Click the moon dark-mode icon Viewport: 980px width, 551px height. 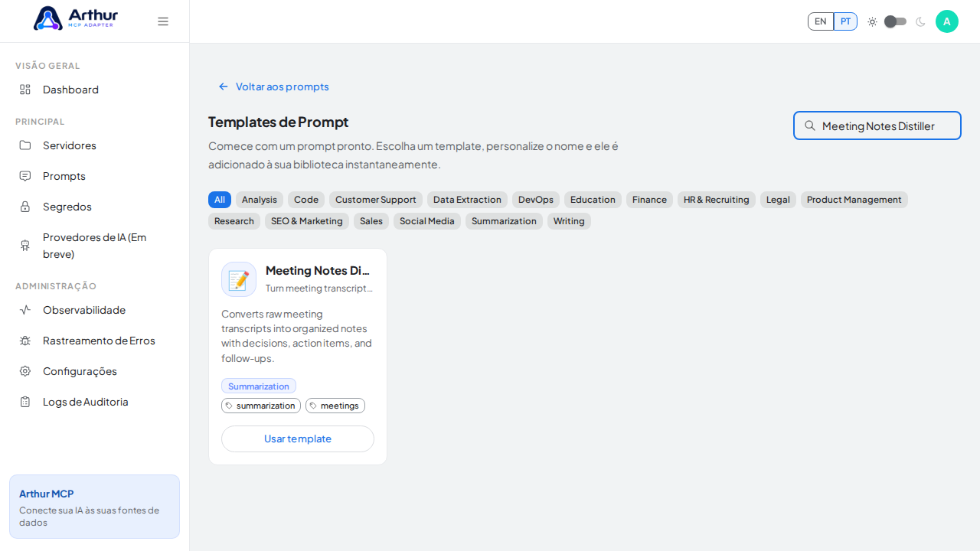point(920,21)
